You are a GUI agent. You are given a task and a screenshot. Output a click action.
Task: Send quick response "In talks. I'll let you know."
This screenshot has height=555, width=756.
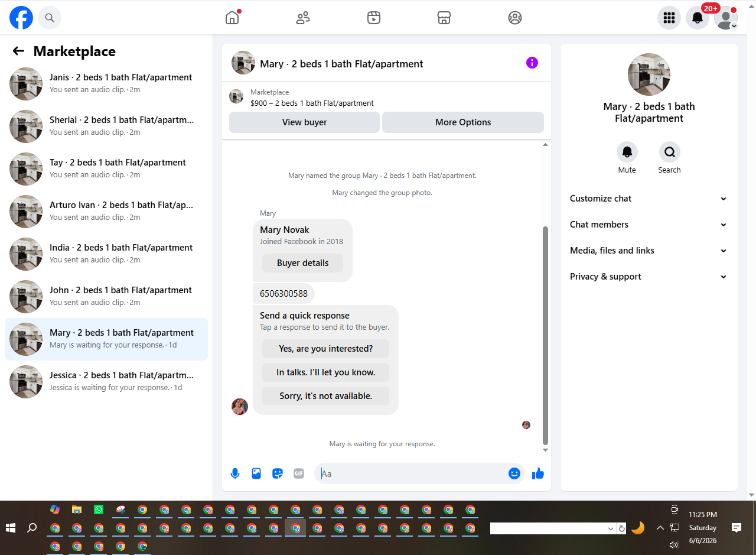(325, 372)
